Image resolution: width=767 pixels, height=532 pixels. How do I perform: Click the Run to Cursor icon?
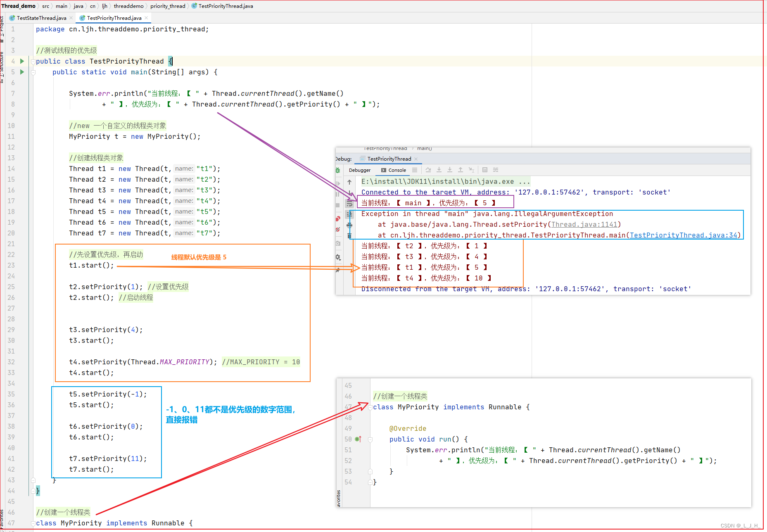click(471, 170)
